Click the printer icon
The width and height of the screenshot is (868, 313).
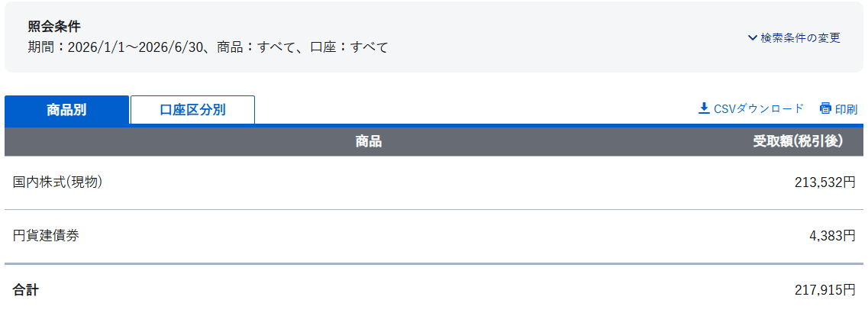pyautogui.click(x=825, y=108)
